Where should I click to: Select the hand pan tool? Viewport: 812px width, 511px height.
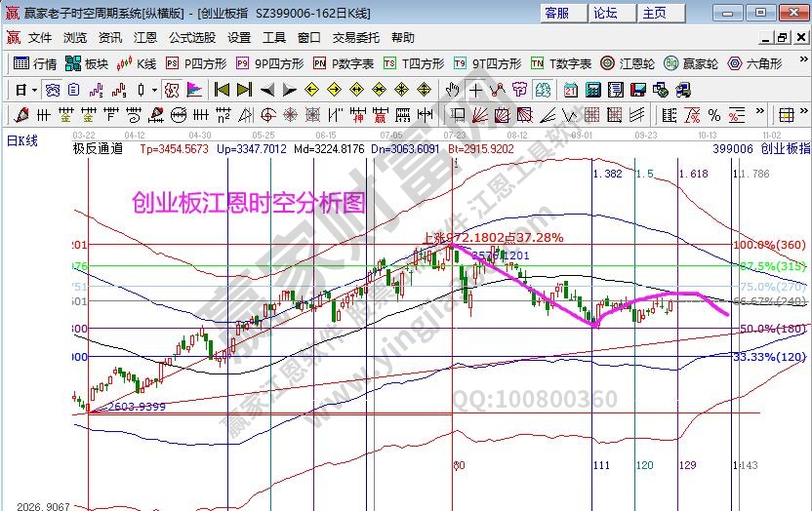[452, 90]
